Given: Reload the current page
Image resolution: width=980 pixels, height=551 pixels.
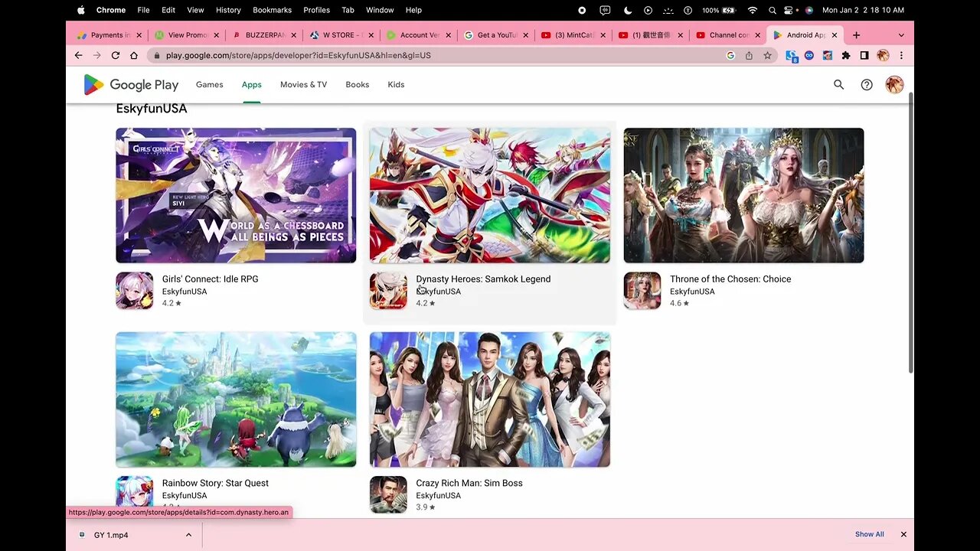Looking at the screenshot, I should click(x=115, y=55).
